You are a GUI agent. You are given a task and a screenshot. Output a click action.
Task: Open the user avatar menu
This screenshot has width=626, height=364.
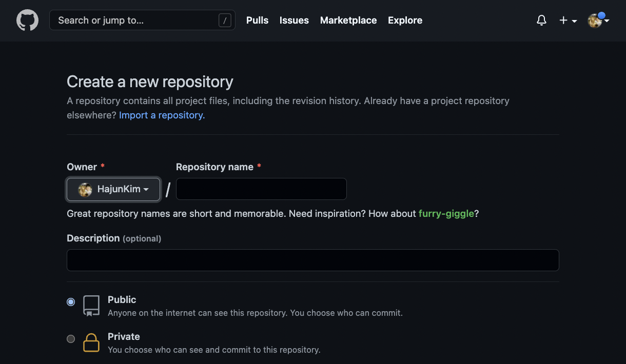tap(598, 21)
